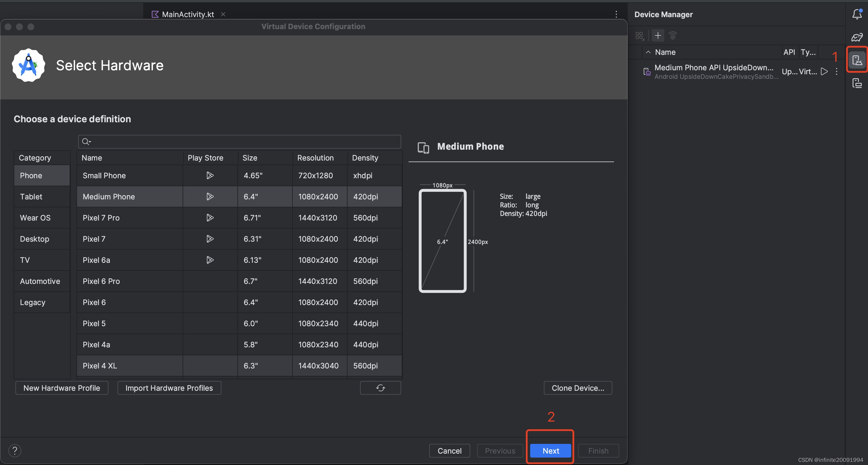
Task: Click the pair devices over Wi-Fi icon
Action: click(673, 35)
